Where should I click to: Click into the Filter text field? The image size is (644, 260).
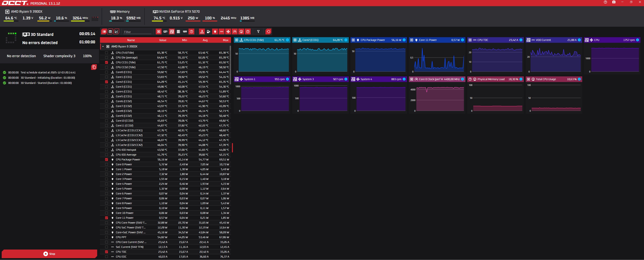(x=137, y=32)
